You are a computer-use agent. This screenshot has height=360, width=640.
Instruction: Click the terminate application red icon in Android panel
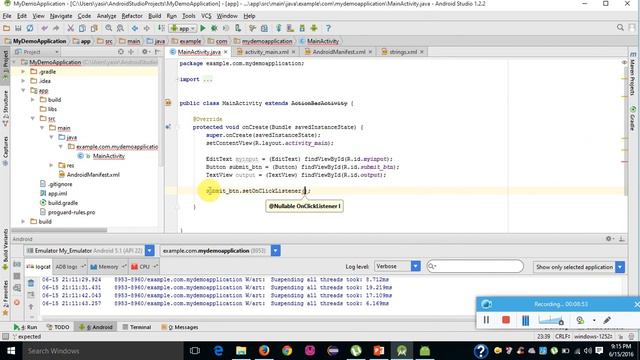click(17, 302)
